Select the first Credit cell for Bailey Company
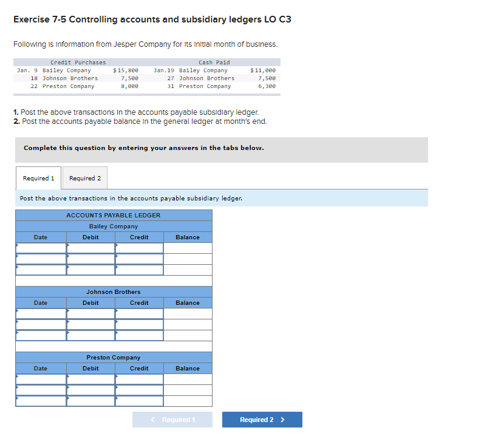This screenshot has width=504, height=436. [x=138, y=248]
